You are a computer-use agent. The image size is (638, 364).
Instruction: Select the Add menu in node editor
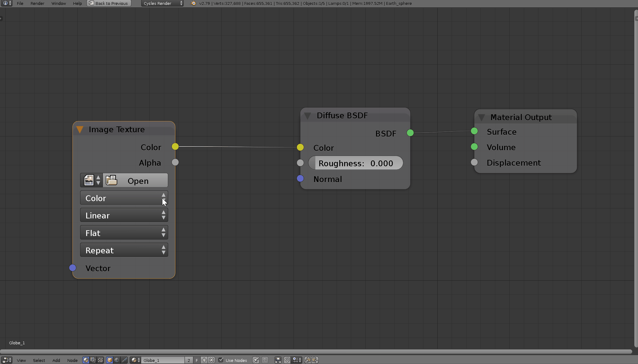coord(56,360)
